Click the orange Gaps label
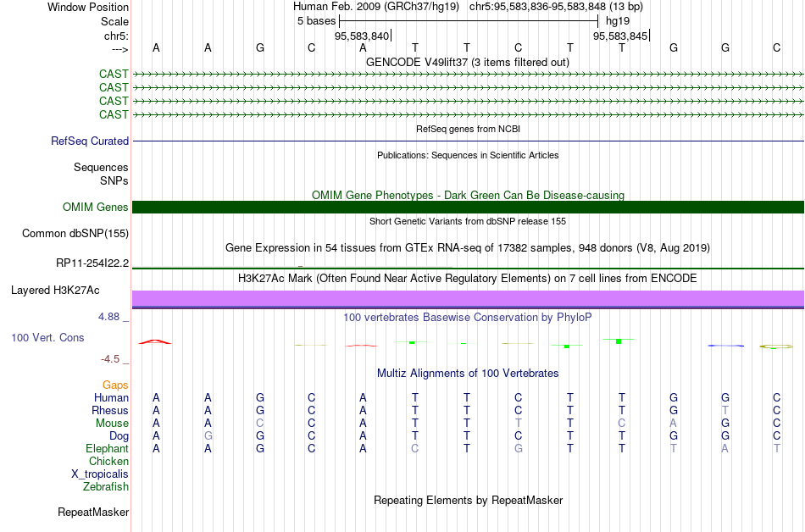The image size is (805, 532). [115, 385]
